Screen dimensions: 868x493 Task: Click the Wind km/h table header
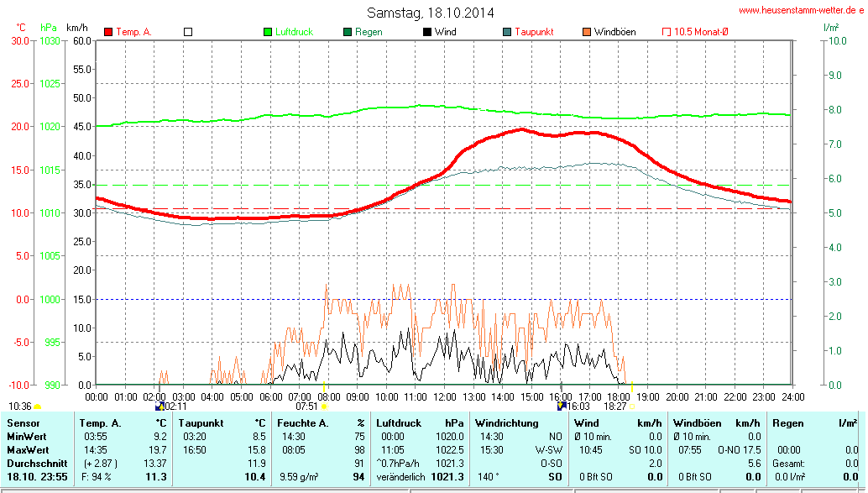pyautogui.click(x=618, y=423)
